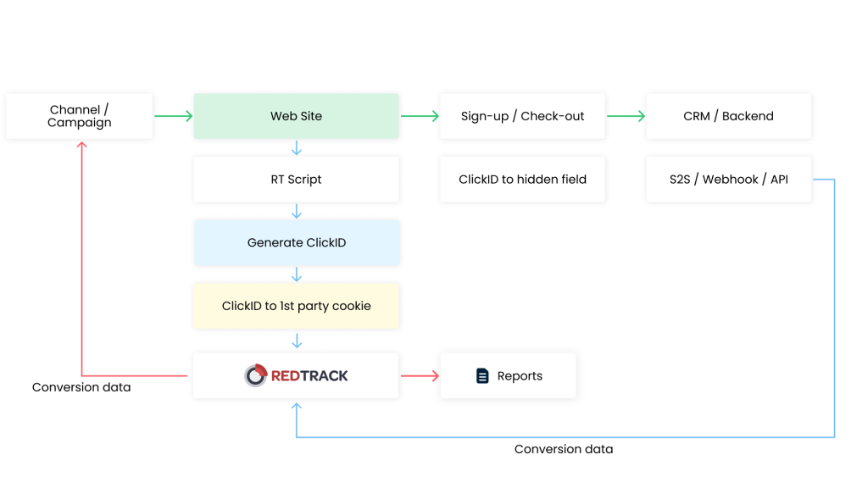Screen dimensions: 868x488
Task: Select the blue Generate ClickID box
Action: tap(296, 242)
